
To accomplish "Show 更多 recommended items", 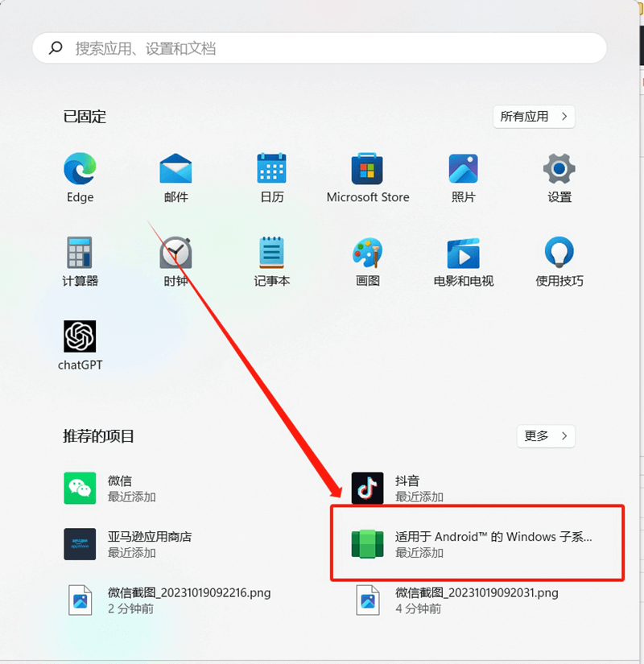I will (x=546, y=436).
